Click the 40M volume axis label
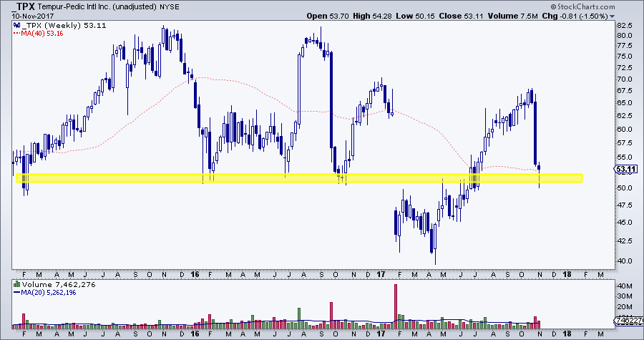The width and height of the screenshot is (644, 340). (623, 286)
